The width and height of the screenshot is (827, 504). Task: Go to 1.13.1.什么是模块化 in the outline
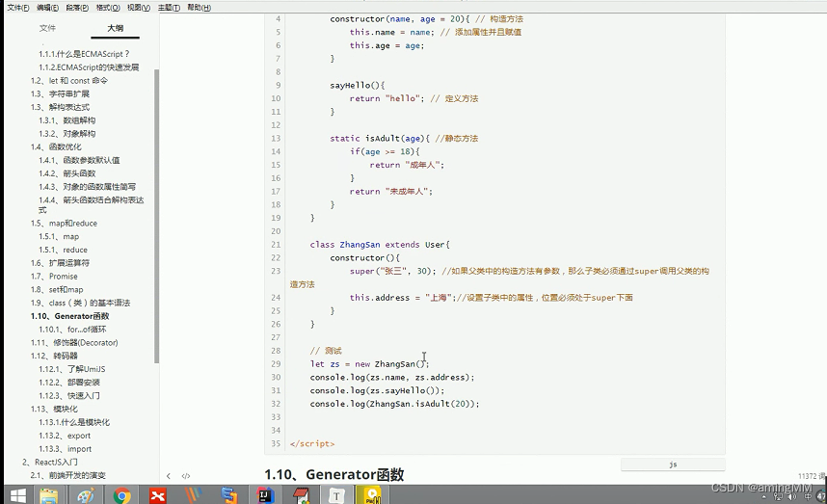click(74, 422)
